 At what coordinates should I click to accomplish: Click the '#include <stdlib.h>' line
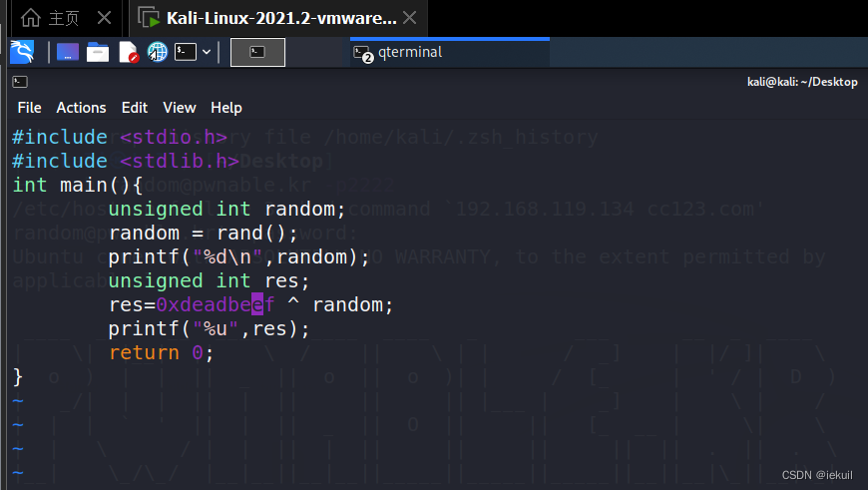click(x=126, y=161)
